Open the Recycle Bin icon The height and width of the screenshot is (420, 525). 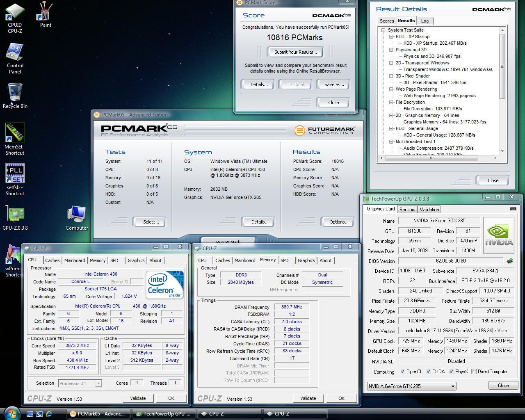(x=15, y=96)
